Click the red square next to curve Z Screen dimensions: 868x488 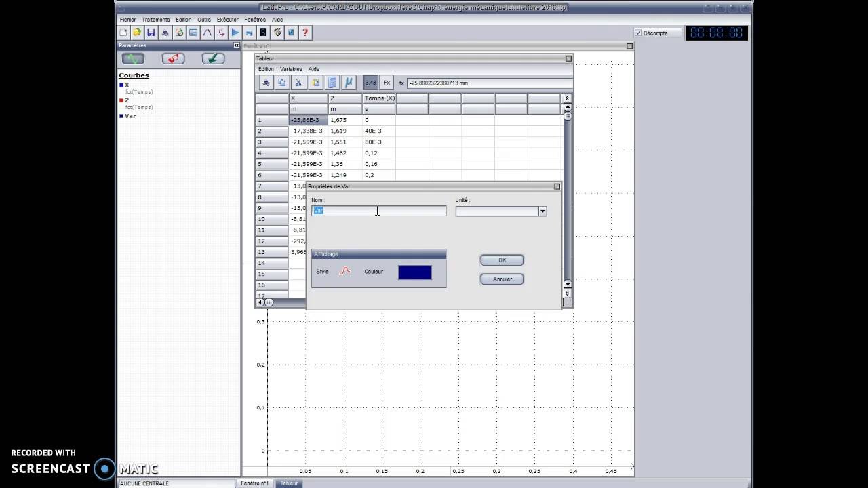(x=121, y=101)
